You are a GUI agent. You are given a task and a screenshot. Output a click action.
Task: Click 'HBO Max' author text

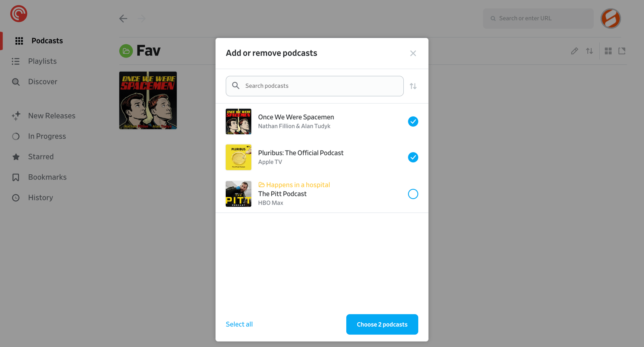270,203
